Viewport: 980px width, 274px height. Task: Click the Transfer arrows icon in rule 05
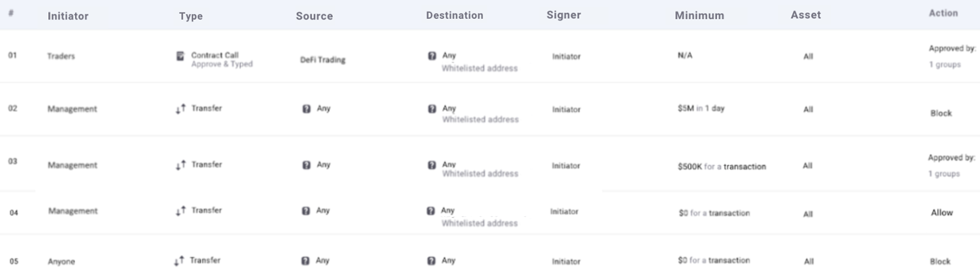179,261
